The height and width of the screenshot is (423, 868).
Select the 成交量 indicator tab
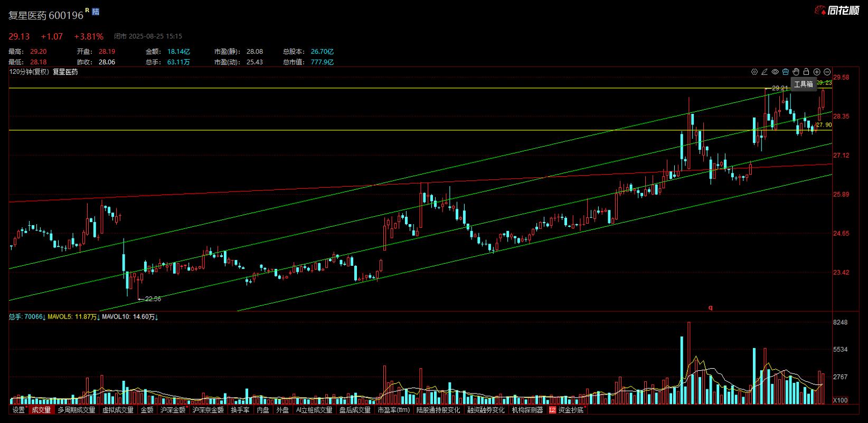pos(41,410)
